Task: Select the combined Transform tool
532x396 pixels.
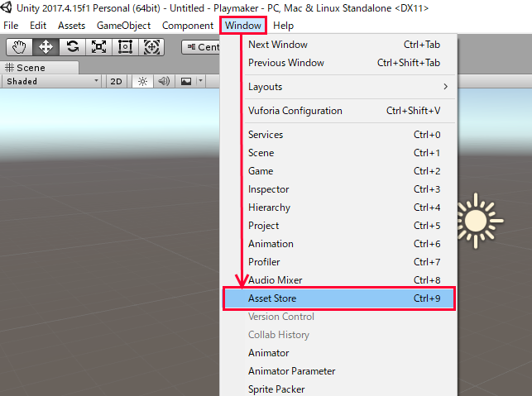Action: tap(151, 47)
